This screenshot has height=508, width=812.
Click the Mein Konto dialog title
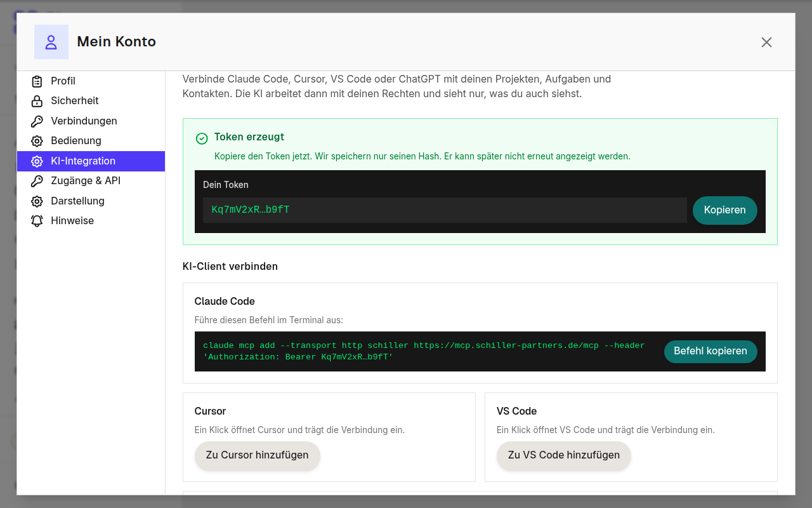[116, 42]
